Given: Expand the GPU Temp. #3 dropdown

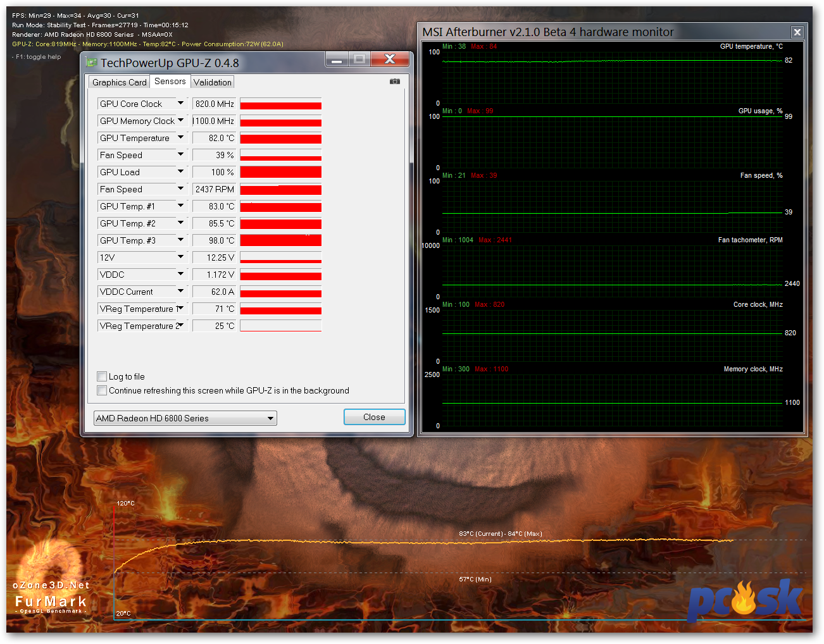Looking at the screenshot, I should 180,240.
